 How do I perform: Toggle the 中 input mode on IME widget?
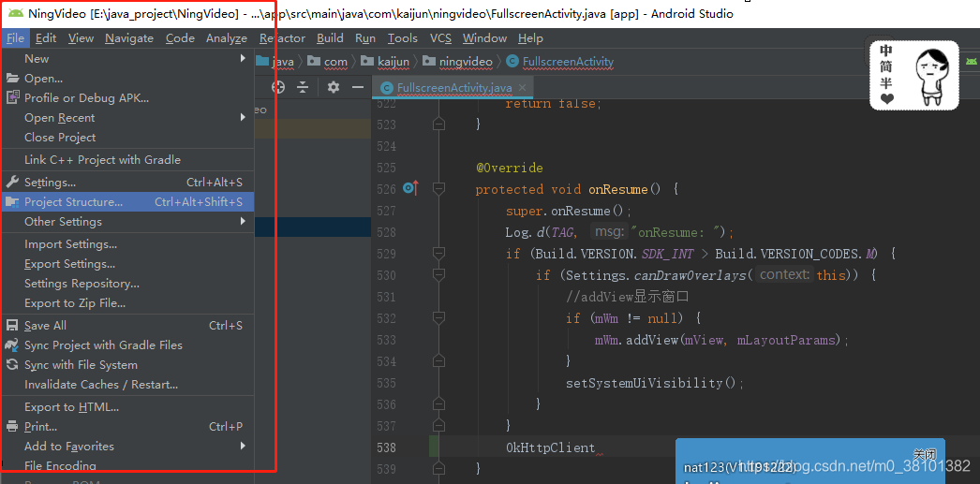click(886, 51)
